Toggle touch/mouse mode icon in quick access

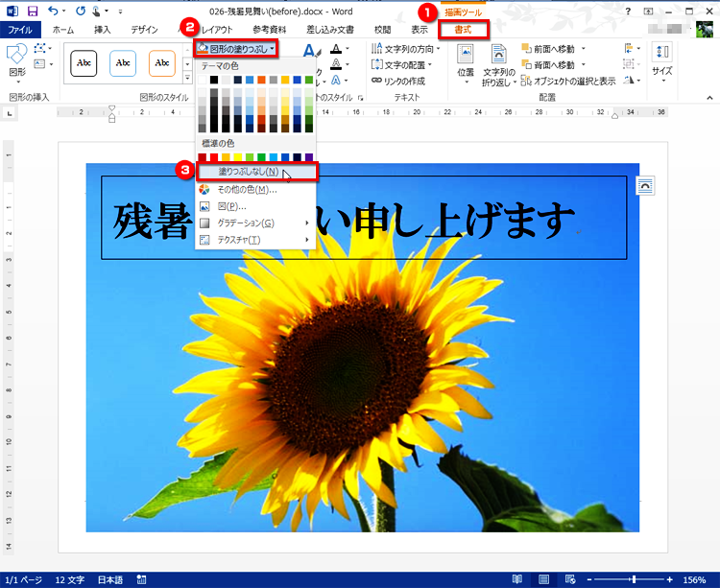coord(96,11)
